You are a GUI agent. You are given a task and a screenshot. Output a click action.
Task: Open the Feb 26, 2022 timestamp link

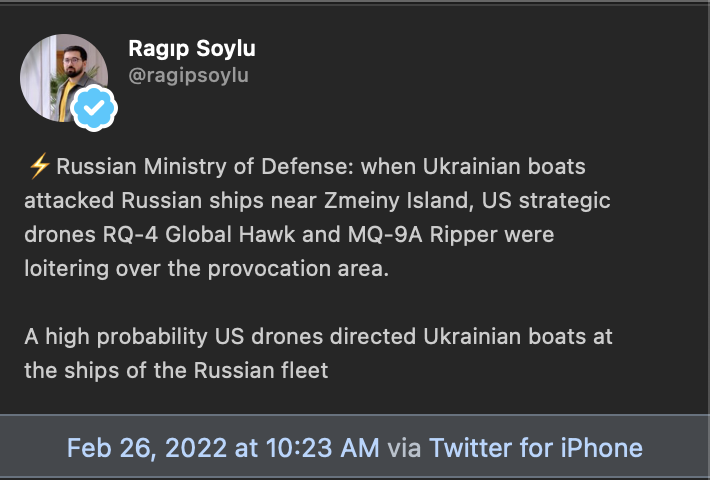223,447
